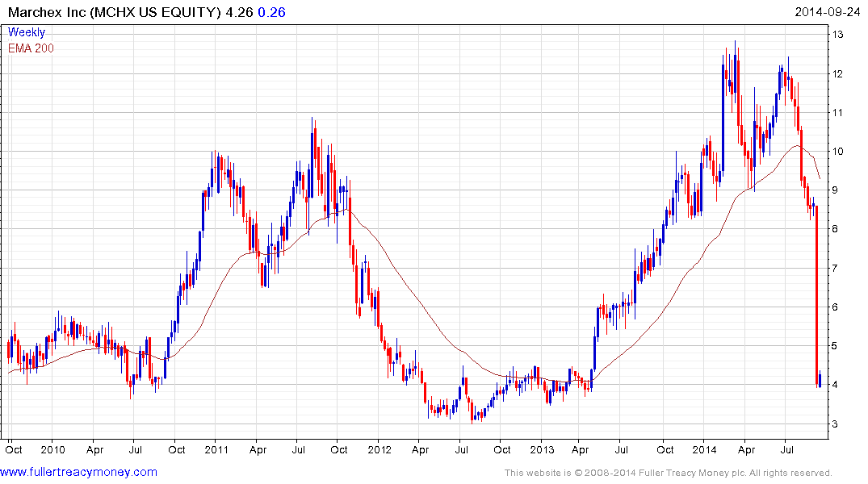The height and width of the screenshot is (484, 868).
Task: Click the y-axis label 5
Action: click(x=835, y=346)
